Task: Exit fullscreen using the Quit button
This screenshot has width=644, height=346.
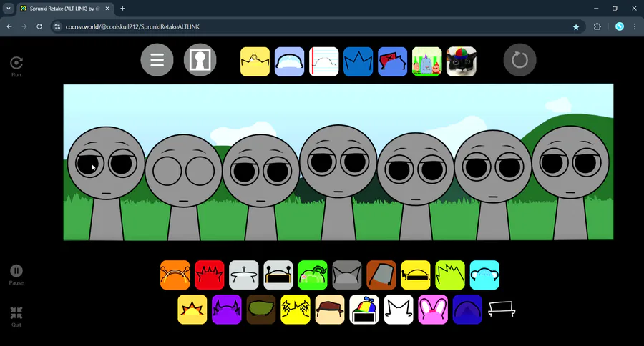Action: [x=16, y=317]
